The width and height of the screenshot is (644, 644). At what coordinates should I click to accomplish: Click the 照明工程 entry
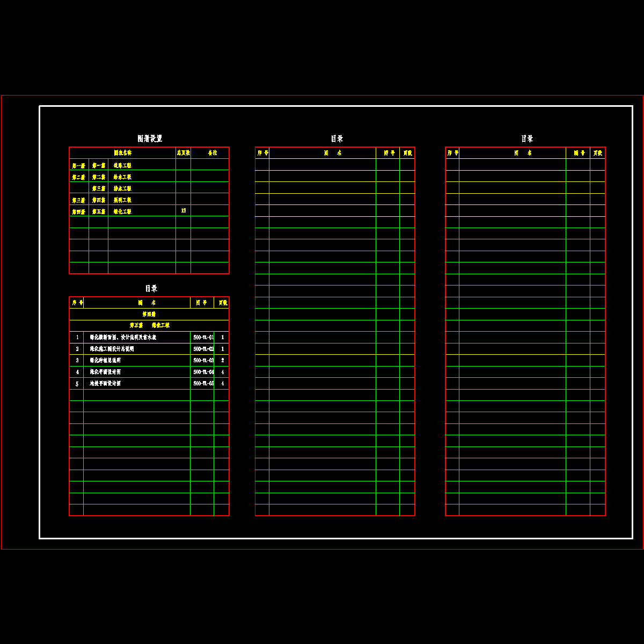pyautogui.click(x=122, y=200)
